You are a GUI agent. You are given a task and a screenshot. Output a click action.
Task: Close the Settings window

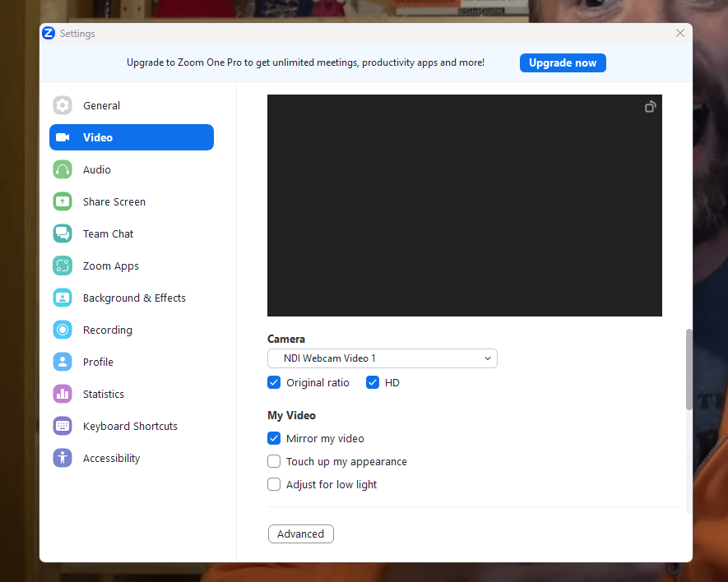[x=679, y=33]
